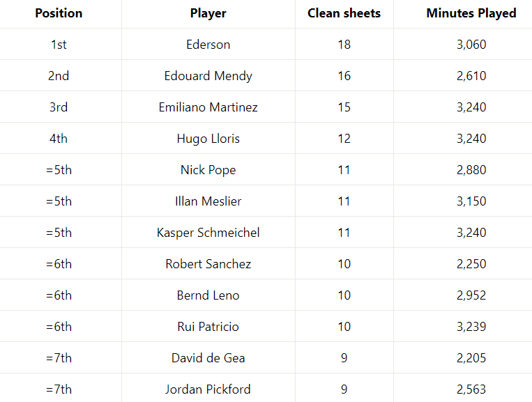Select the 1st position cell
This screenshot has height=402, width=532.
[x=59, y=45]
